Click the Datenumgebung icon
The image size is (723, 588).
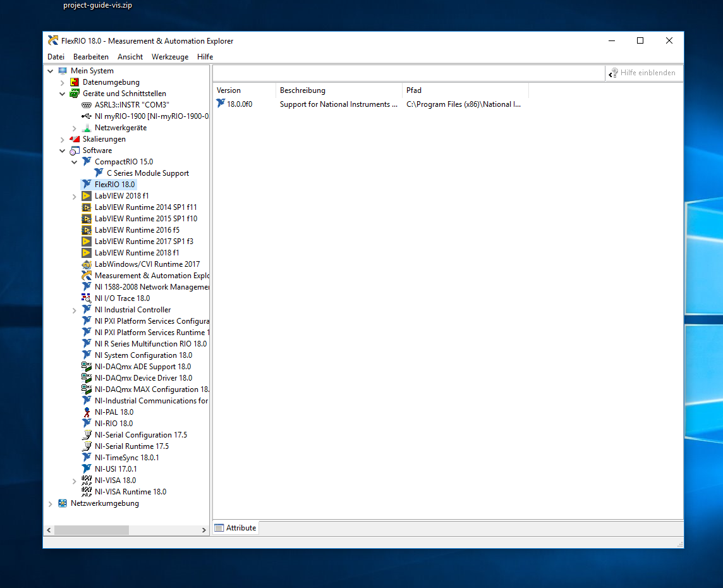74,82
